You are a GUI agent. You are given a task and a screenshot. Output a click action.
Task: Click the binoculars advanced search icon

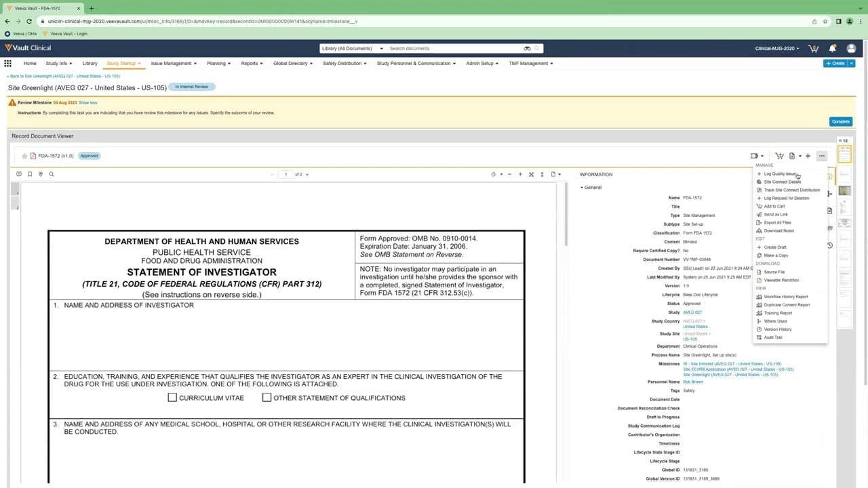point(527,49)
